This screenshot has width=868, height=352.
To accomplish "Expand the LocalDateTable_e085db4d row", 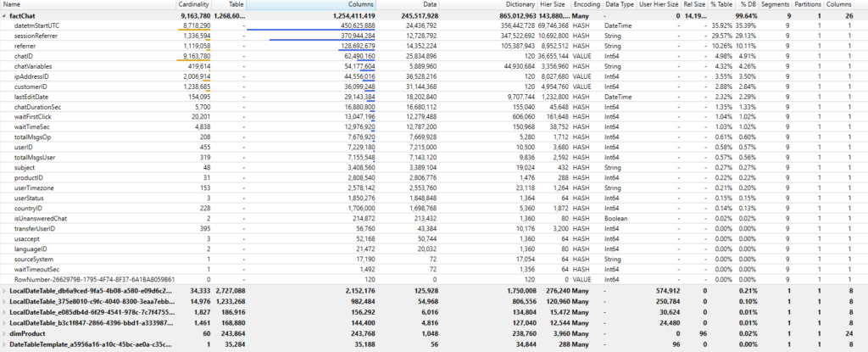I will (x=5, y=313).
